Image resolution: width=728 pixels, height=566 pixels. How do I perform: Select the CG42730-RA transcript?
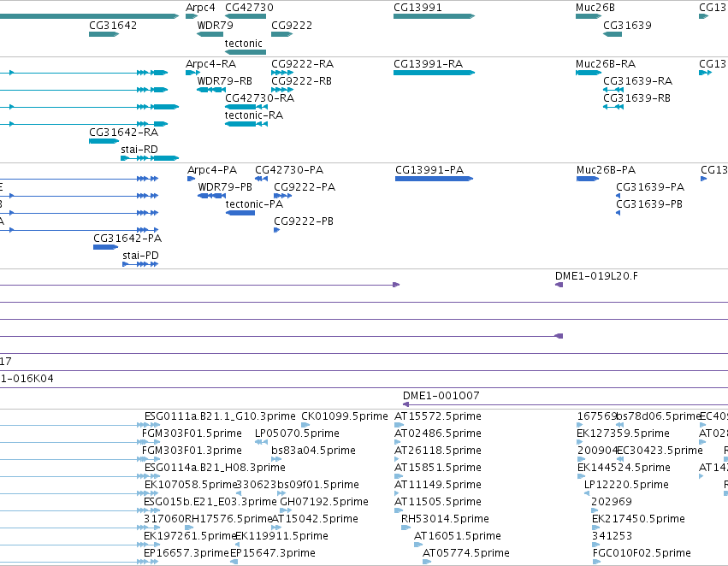[x=246, y=107]
